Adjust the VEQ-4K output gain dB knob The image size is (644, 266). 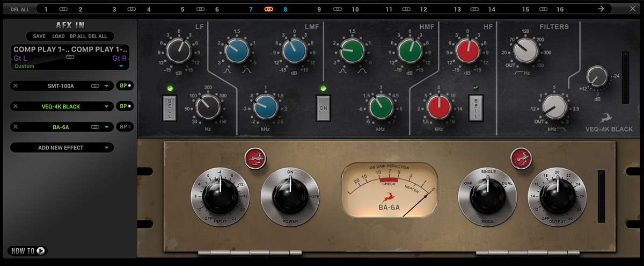[x=597, y=77]
